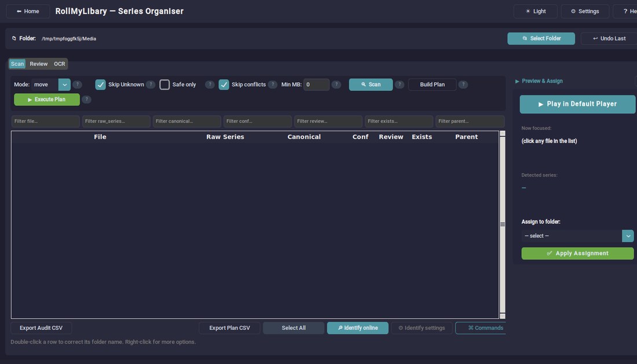Click Select Folder button
Viewport: 637px width, 364px height.
[x=541, y=39]
